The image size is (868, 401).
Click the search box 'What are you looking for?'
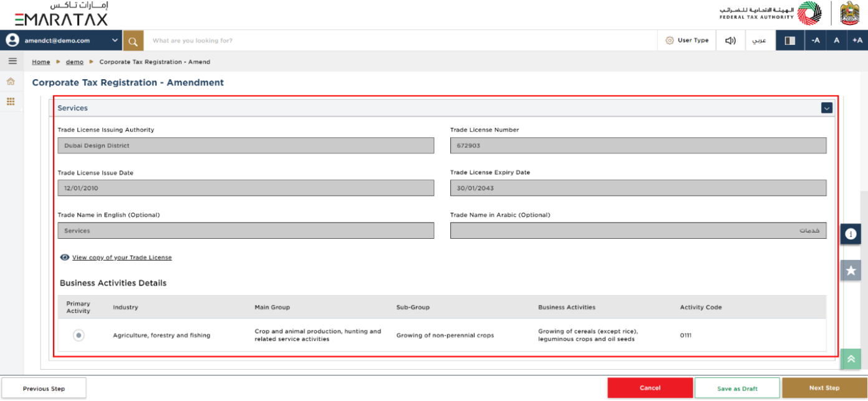tap(400, 41)
